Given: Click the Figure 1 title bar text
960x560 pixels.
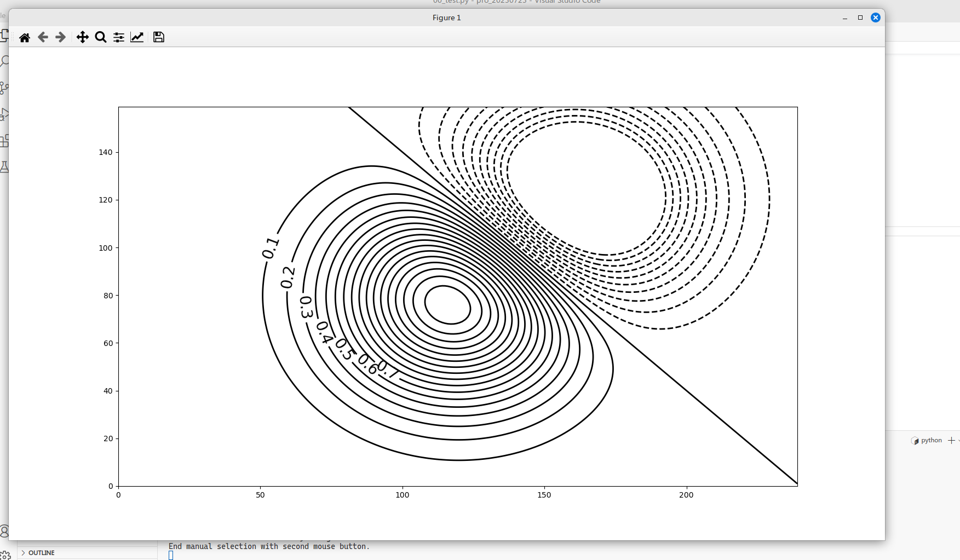Looking at the screenshot, I should pyautogui.click(x=447, y=18).
